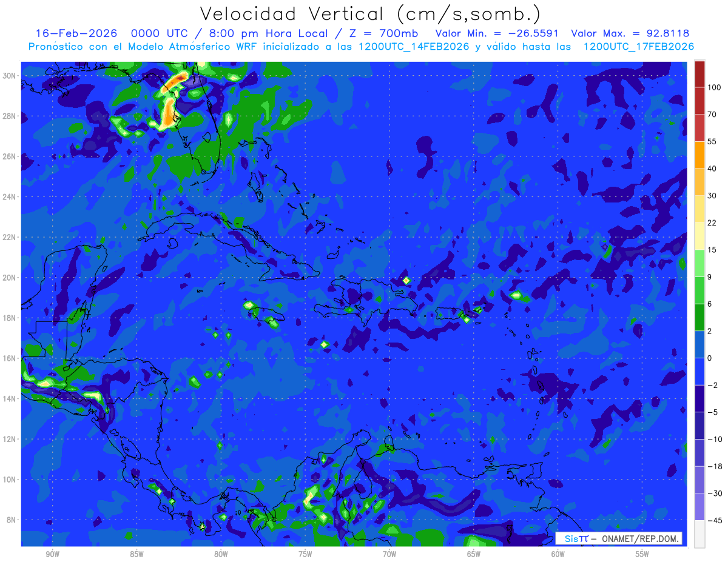Screen dimensions: 728x562
Task: Click the green colorbar swatch between 2 and 6
Action: 699,317
